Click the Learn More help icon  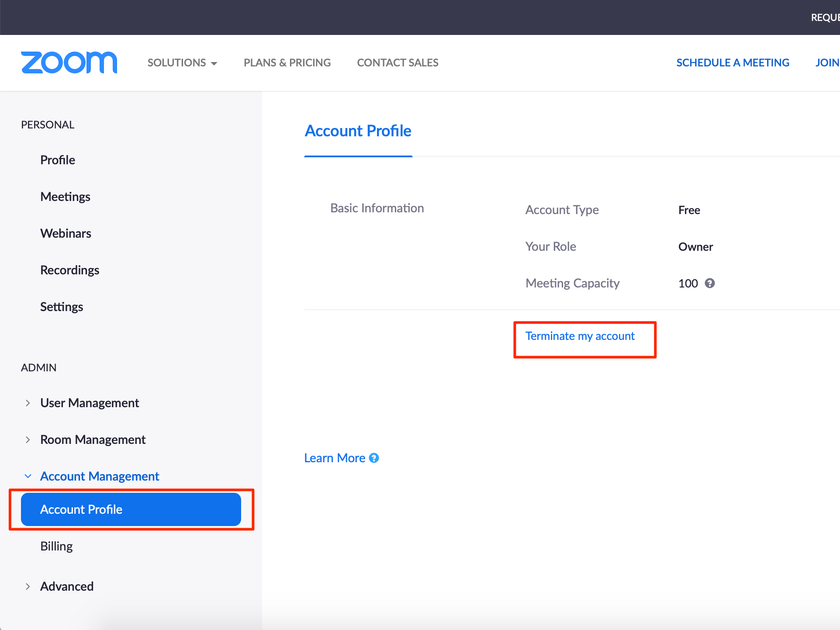point(374,458)
